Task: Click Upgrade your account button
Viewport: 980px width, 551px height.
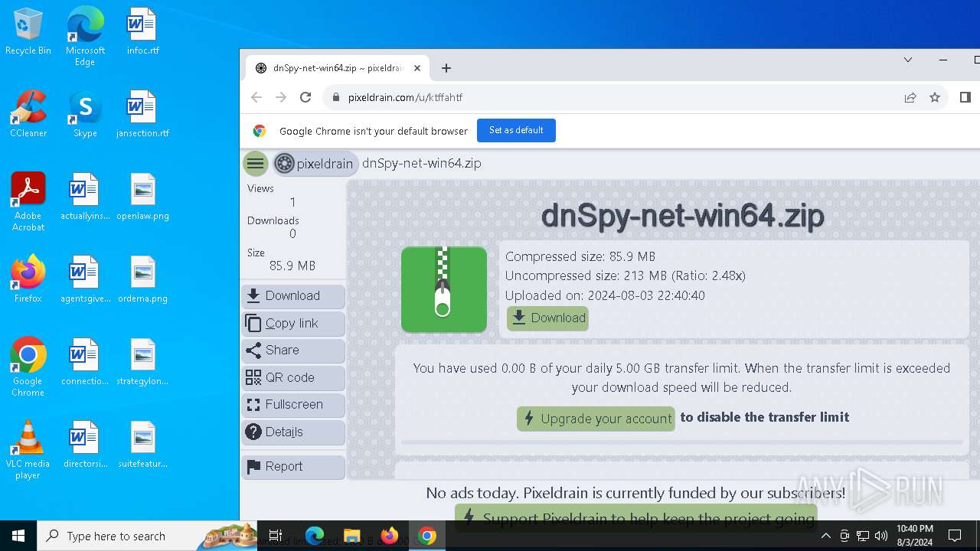Action: 596,419
